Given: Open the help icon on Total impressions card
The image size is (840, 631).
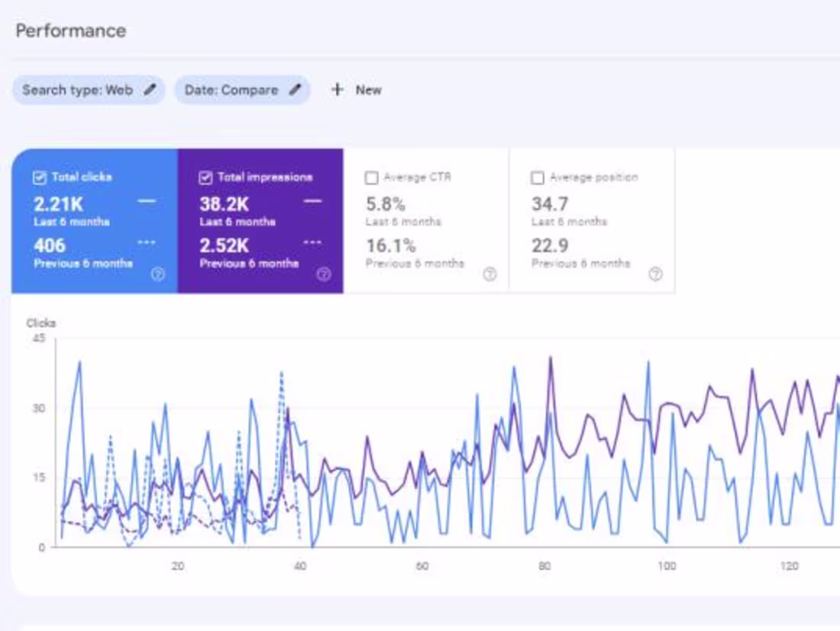Looking at the screenshot, I should click(x=323, y=273).
